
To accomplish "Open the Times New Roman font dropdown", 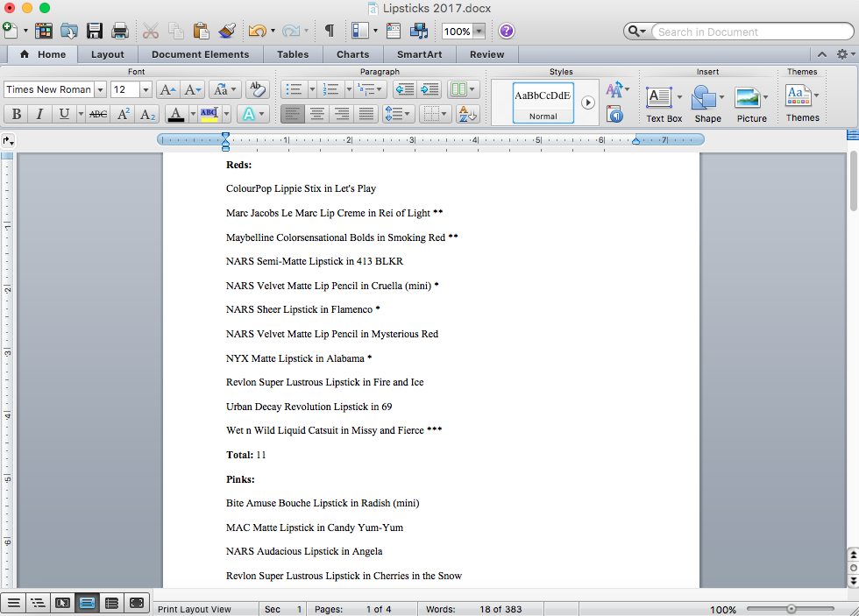I will [x=100, y=89].
